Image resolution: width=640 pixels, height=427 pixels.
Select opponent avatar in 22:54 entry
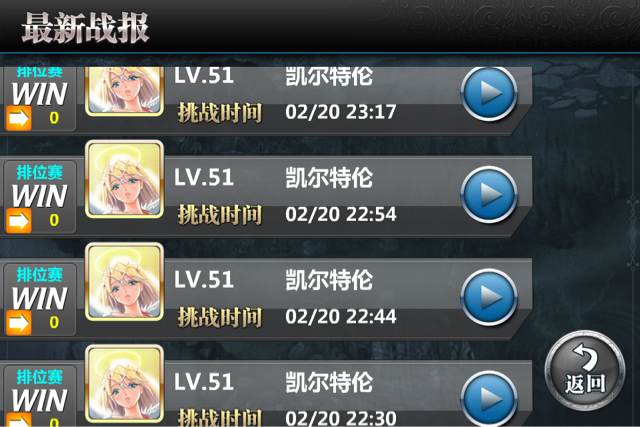click(124, 179)
